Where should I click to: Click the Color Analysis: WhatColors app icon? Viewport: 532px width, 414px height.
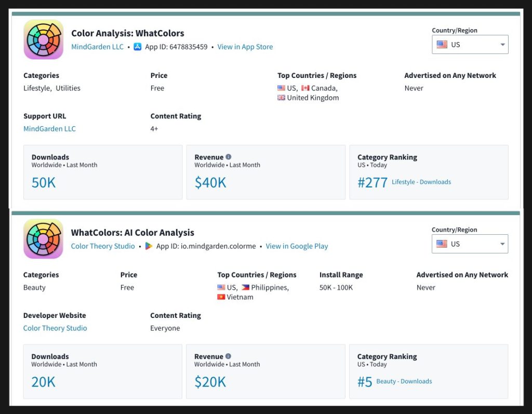[43, 39]
